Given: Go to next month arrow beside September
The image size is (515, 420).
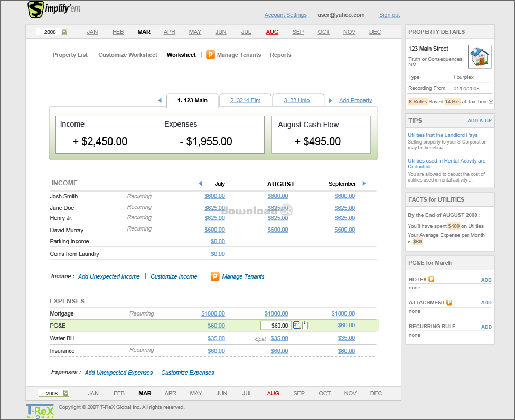Looking at the screenshot, I should pos(364,184).
